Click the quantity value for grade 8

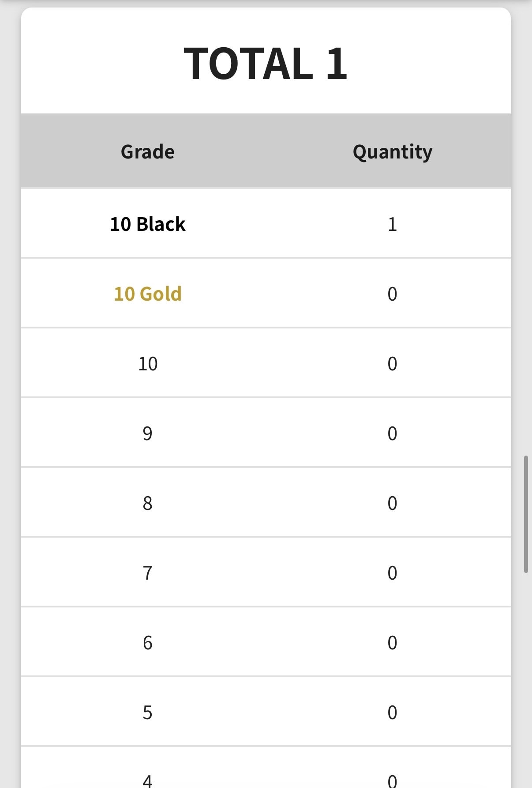392,503
